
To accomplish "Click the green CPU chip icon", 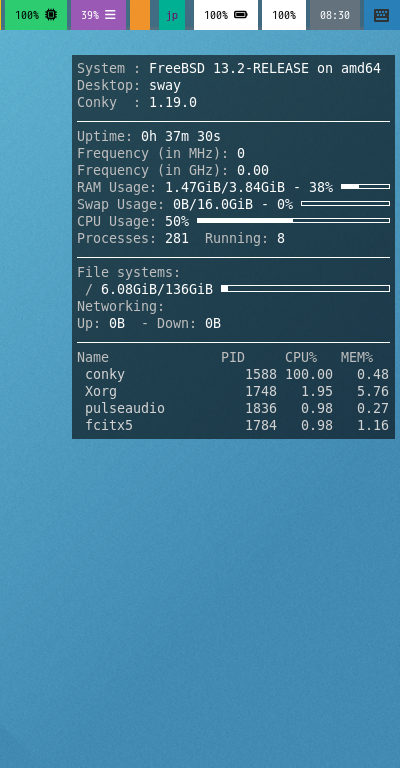I will pyautogui.click(x=50, y=15).
